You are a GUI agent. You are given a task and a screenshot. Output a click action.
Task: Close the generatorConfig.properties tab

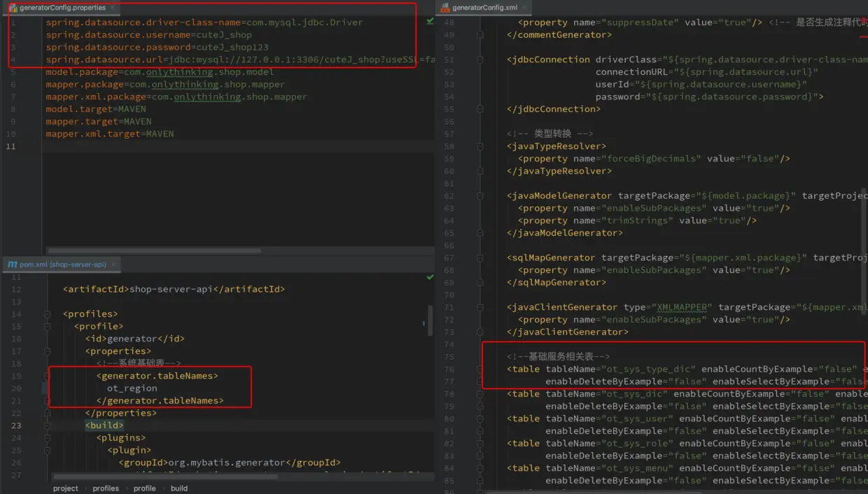pos(113,8)
